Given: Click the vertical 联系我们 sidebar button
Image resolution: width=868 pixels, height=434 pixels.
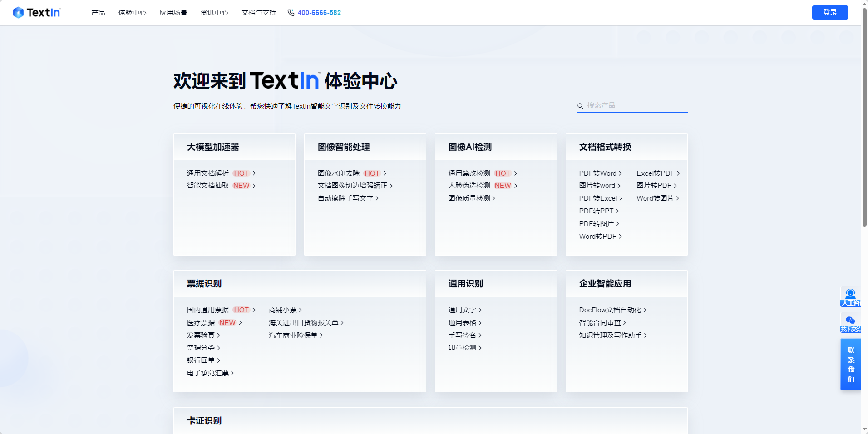Looking at the screenshot, I should click(851, 364).
